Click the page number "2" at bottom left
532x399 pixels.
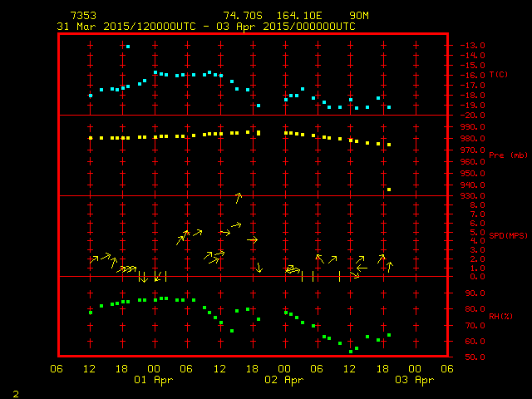[x=16, y=394]
